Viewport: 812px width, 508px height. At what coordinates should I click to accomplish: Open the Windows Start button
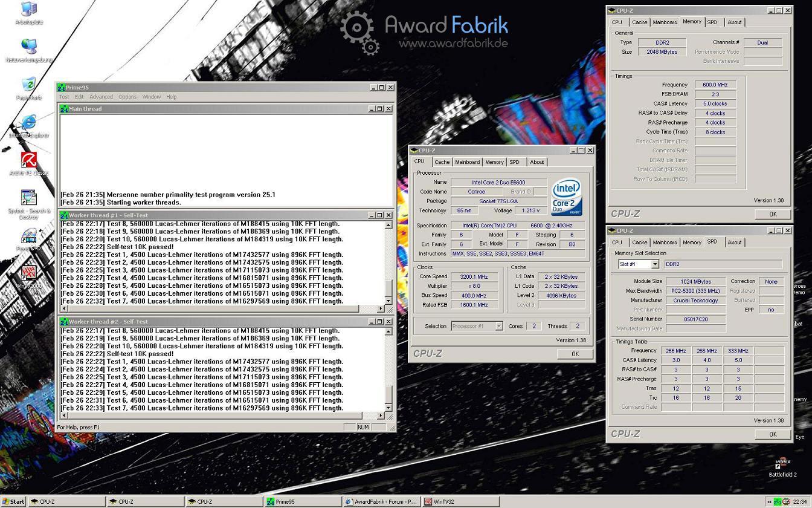click(13, 501)
